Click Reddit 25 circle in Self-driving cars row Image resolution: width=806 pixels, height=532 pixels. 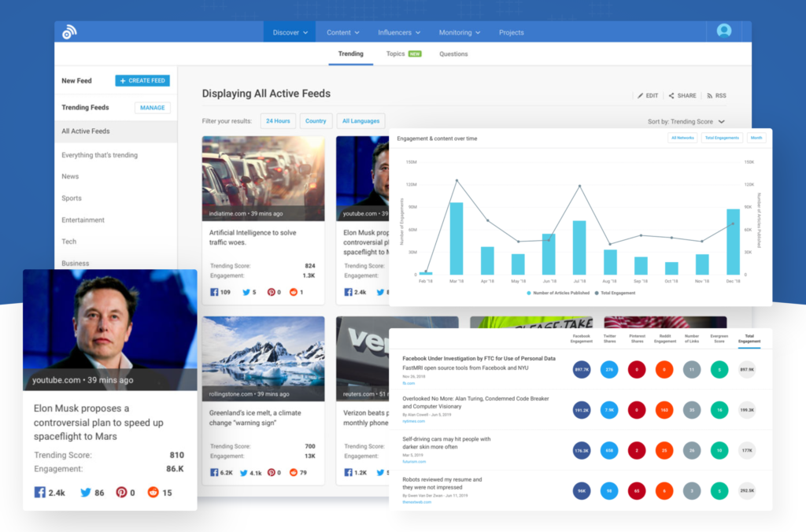tap(664, 450)
